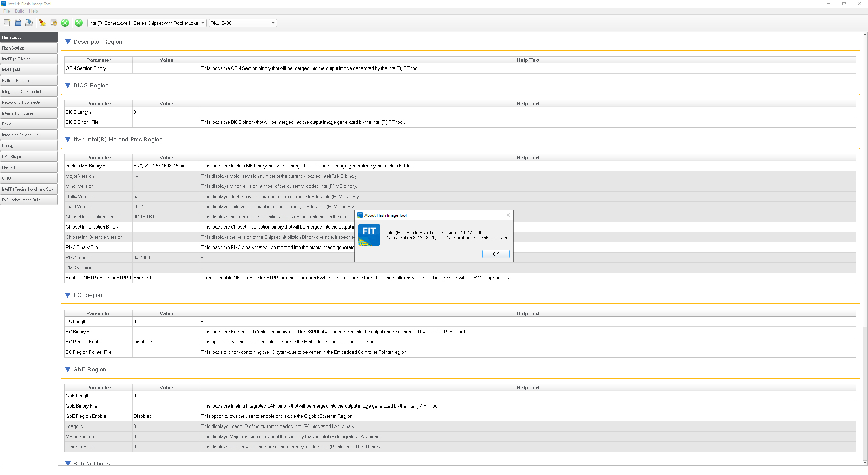This screenshot has width=868, height=475.
Task: Open FW Update Image Build tab
Action: [29, 200]
